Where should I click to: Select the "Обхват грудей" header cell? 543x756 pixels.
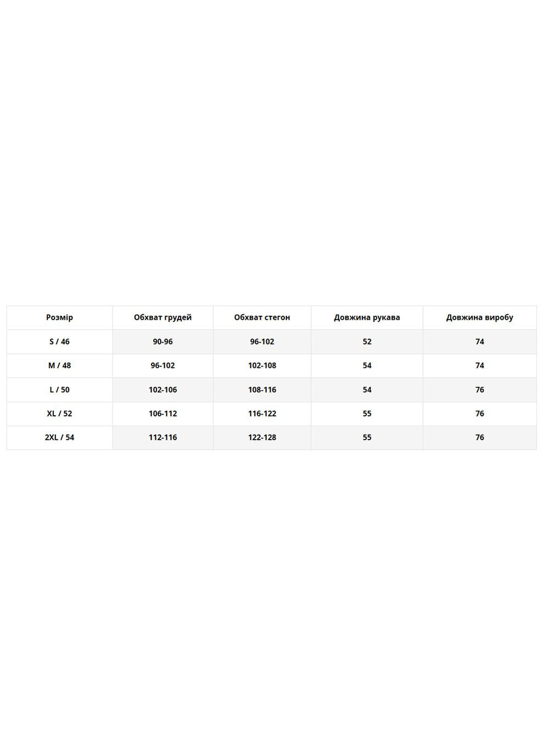click(x=163, y=318)
